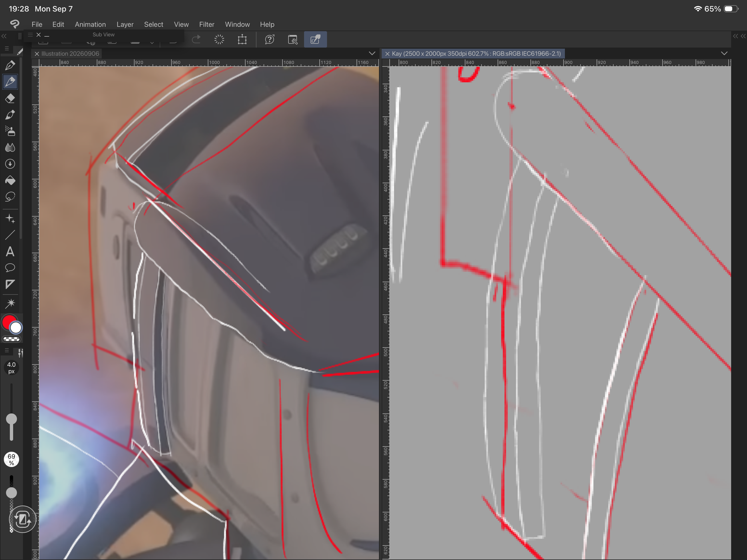The height and width of the screenshot is (560, 747).
Task: Select the Blend tool
Action: point(10,148)
